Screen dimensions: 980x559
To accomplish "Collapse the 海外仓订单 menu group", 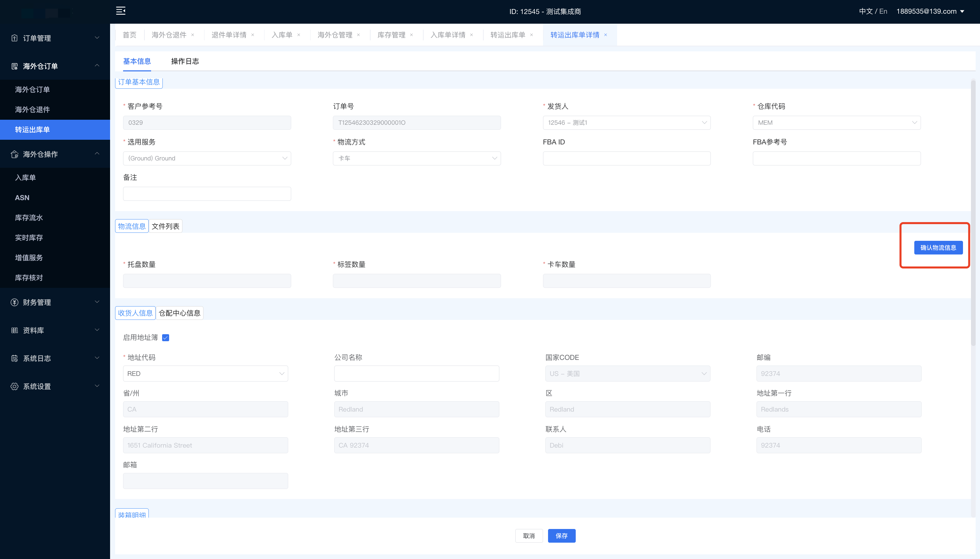I will pyautogui.click(x=97, y=66).
